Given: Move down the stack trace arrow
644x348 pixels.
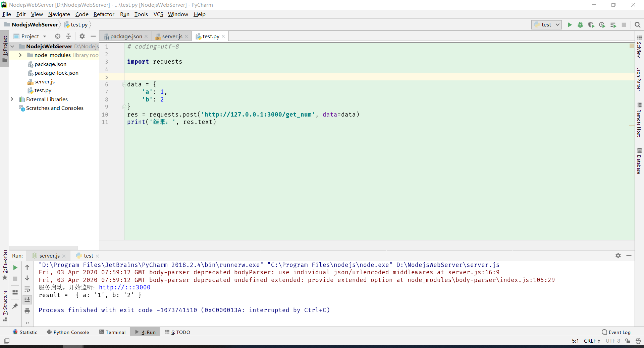Looking at the screenshot, I should pos(27,278).
